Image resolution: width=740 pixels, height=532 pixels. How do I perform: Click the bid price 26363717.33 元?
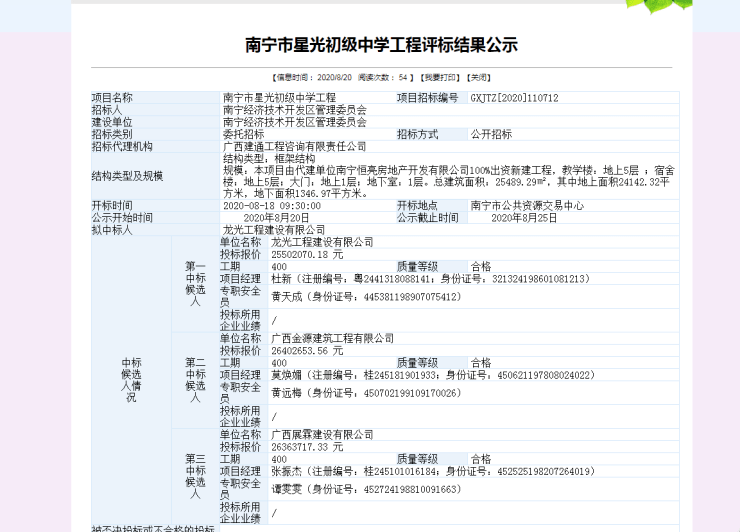point(307,448)
